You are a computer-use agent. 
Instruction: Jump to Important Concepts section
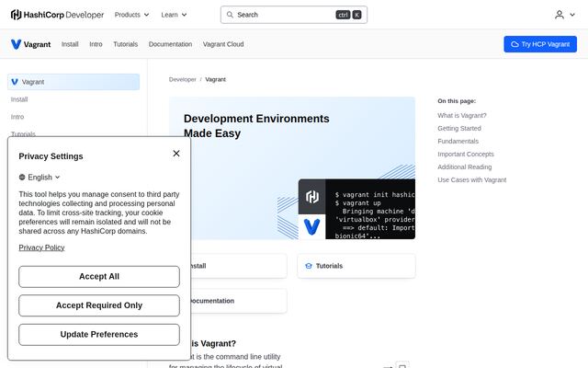(x=466, y=155)
